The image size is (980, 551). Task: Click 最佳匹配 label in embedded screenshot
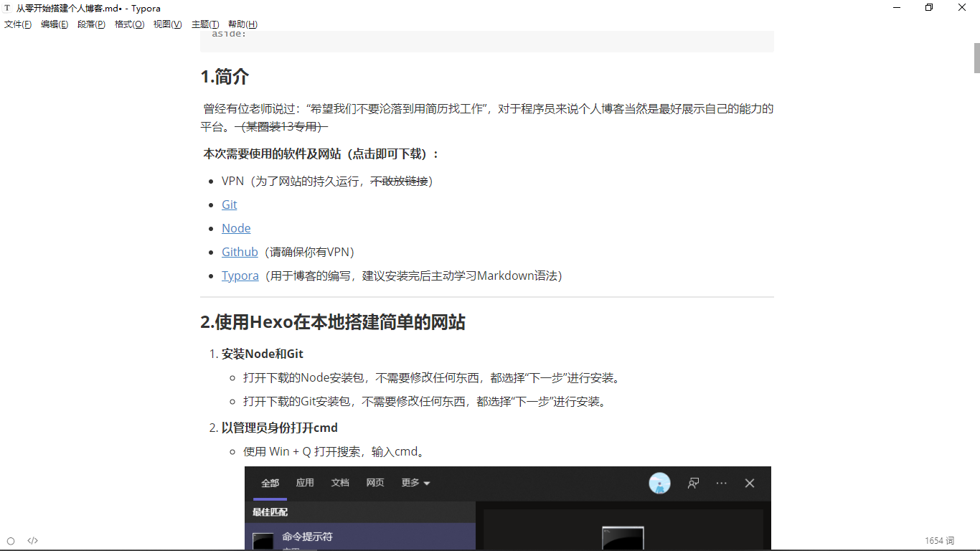pyautogui.click(x=270, y=512)
